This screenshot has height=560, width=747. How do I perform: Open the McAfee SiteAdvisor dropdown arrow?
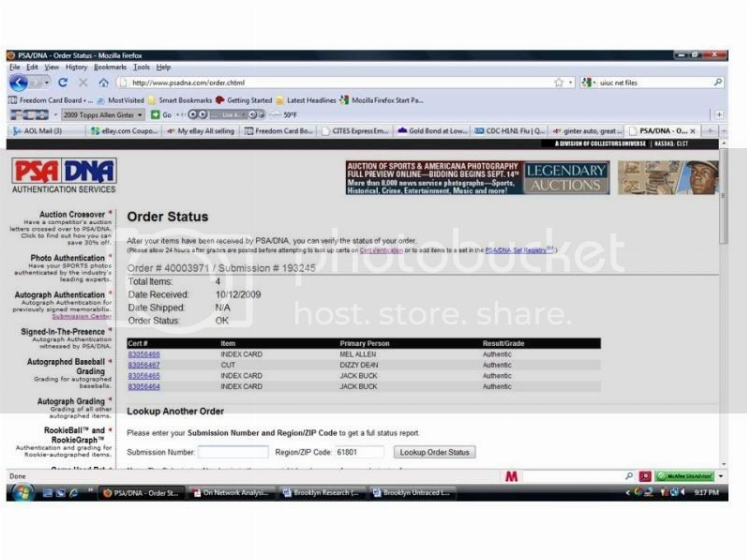(721, 476)
